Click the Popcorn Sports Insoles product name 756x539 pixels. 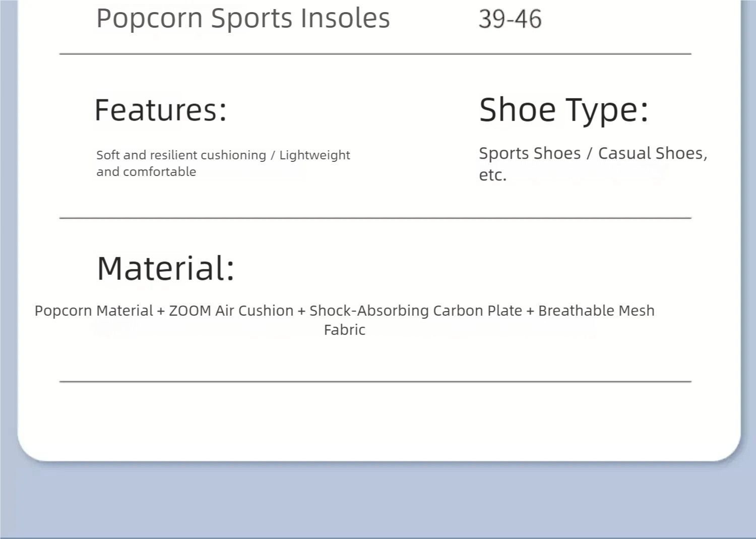pos(243,19)
